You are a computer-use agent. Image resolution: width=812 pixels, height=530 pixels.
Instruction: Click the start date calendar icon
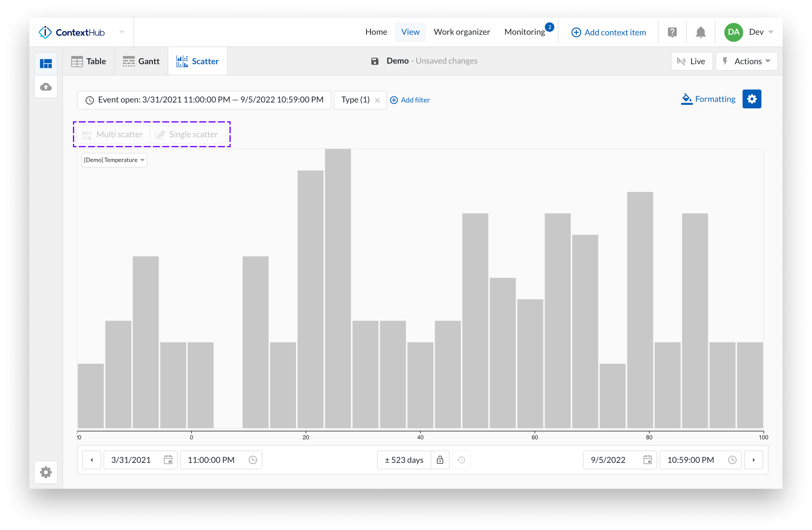pyautogui.click(x=168, y=460)
